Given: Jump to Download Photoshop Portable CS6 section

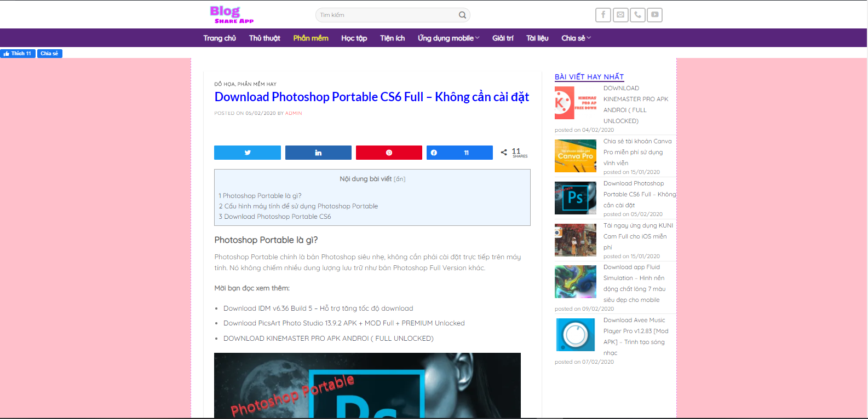Looking at the screenshot, I should 275,217.
